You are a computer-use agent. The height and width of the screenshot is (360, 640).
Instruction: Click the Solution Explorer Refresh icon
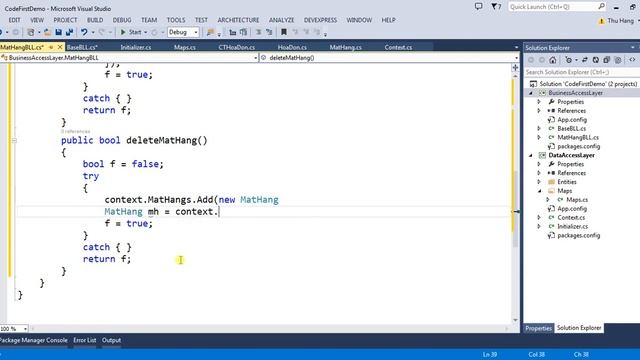(x=596, y=60)
